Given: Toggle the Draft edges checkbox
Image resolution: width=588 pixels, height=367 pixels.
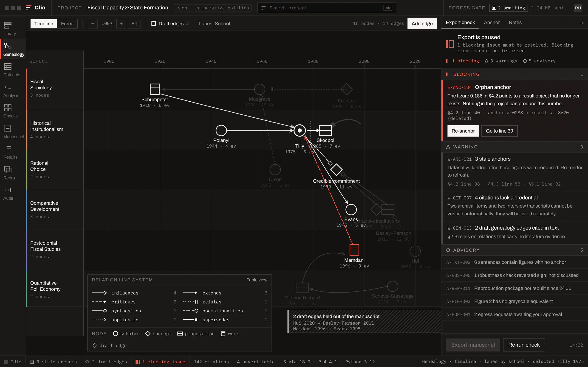Looking at the screenshot, I should click(154, 24).
